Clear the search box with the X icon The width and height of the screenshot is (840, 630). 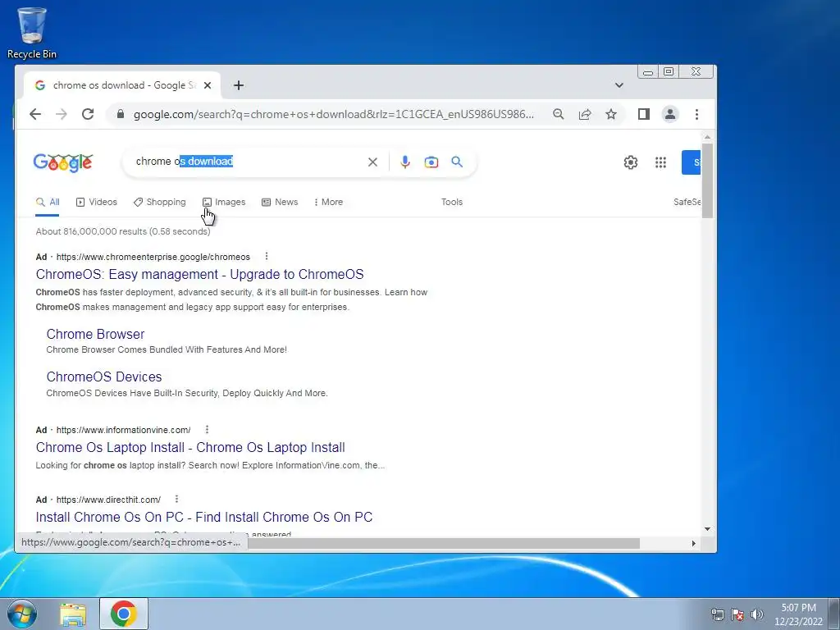pyautogui.click(x=373, y=162)
